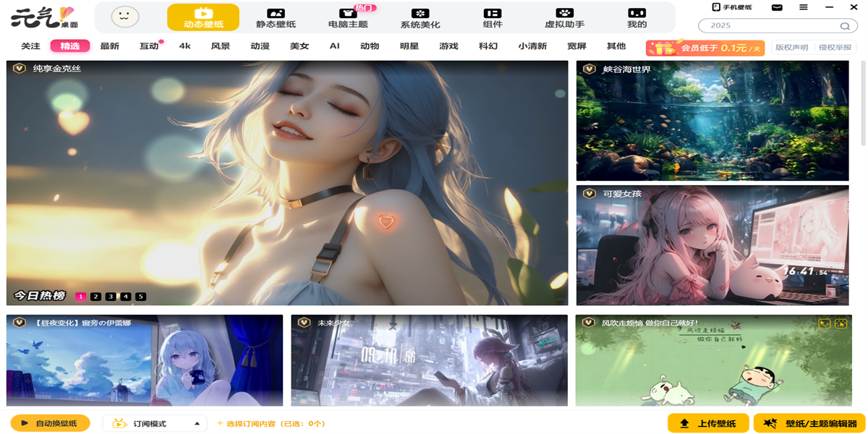This screenshot has height=434, width=868.
Task: Click VIP badge on 峡谷海世界 wallpaper
Action: coord(590,69)
